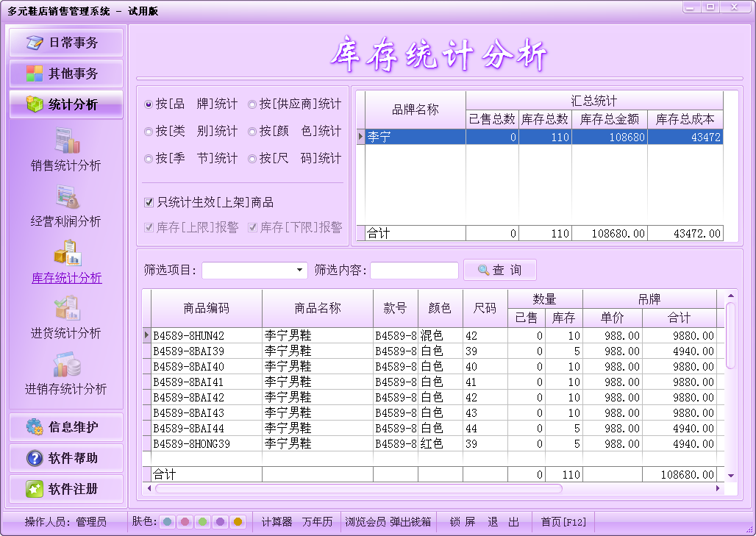Click the 日常事务 notepad icon
756x536 pixels.
pyautogui.click(x=35, y=43)
